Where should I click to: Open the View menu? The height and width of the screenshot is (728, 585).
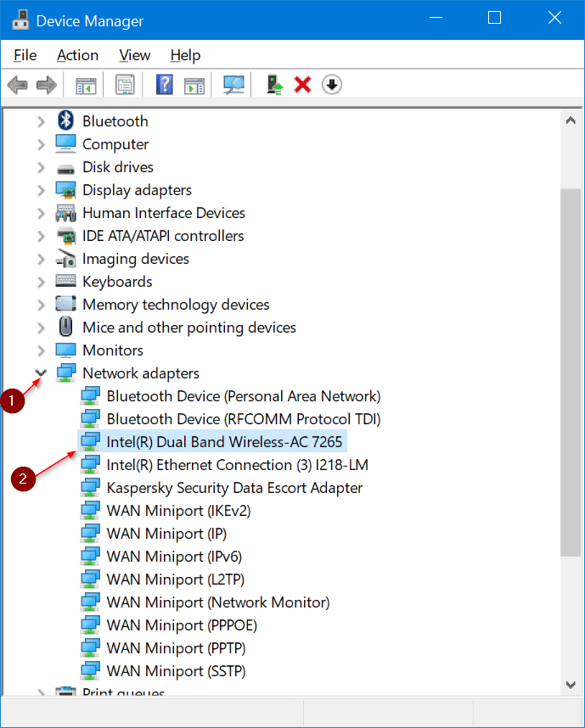135,55
